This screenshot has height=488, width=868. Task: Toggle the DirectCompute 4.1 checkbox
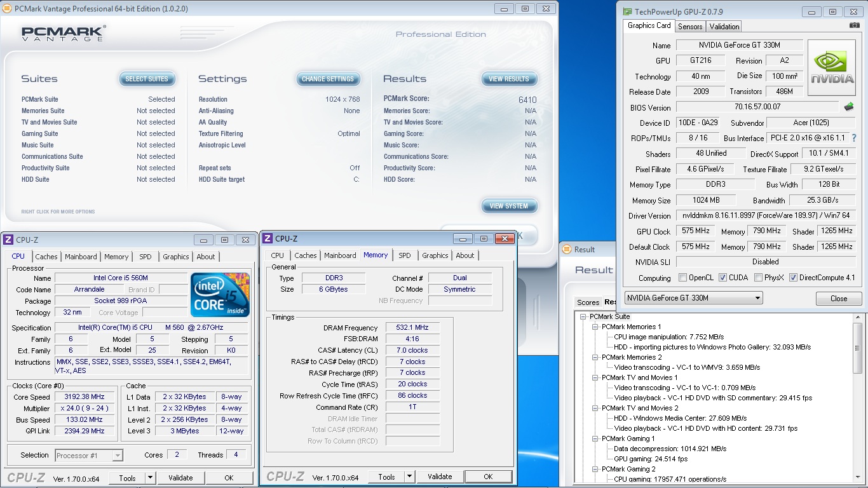pyautogui.click(x=793, y=278)
